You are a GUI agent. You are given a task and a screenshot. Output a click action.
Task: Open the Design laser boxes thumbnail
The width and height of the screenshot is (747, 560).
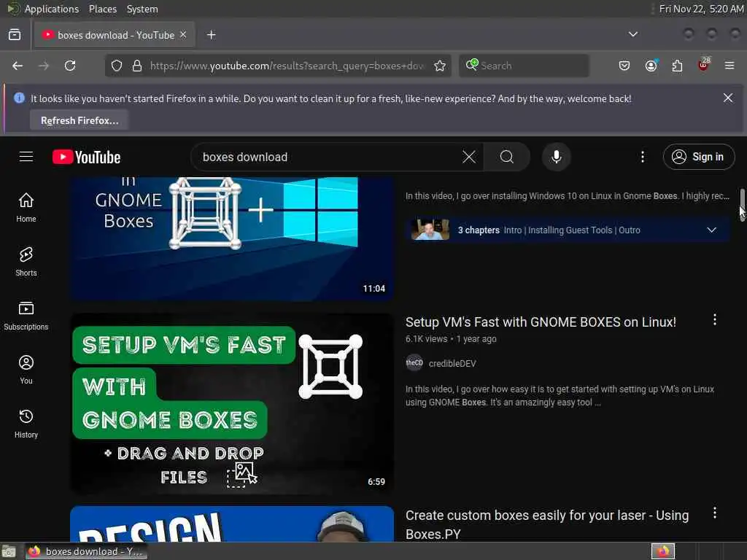pos(232,524)
